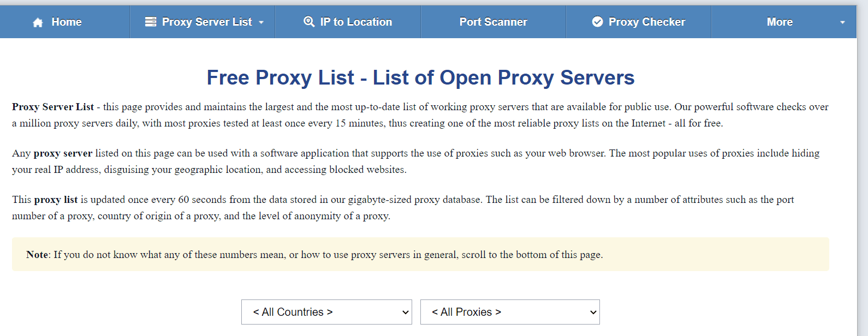Go to the Home menu label
Viewport: 868px width, 336px height.
[x=67, y=22]
